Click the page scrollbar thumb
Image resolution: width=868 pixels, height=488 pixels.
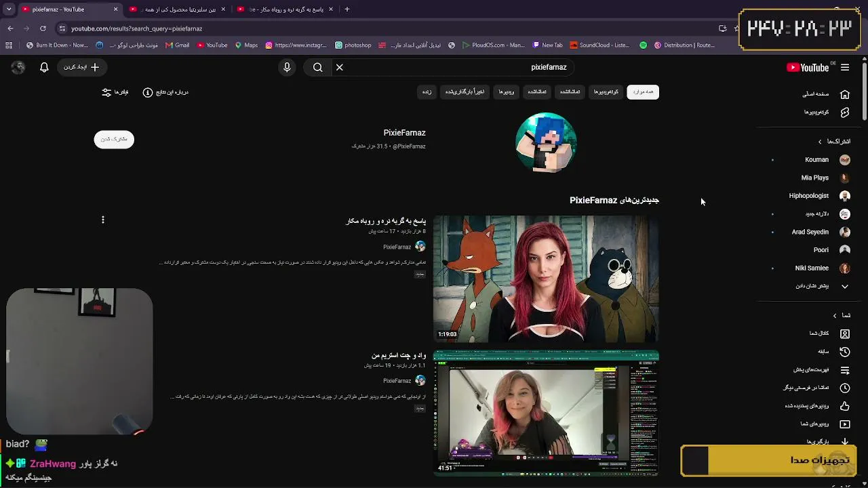click(865, 91)
